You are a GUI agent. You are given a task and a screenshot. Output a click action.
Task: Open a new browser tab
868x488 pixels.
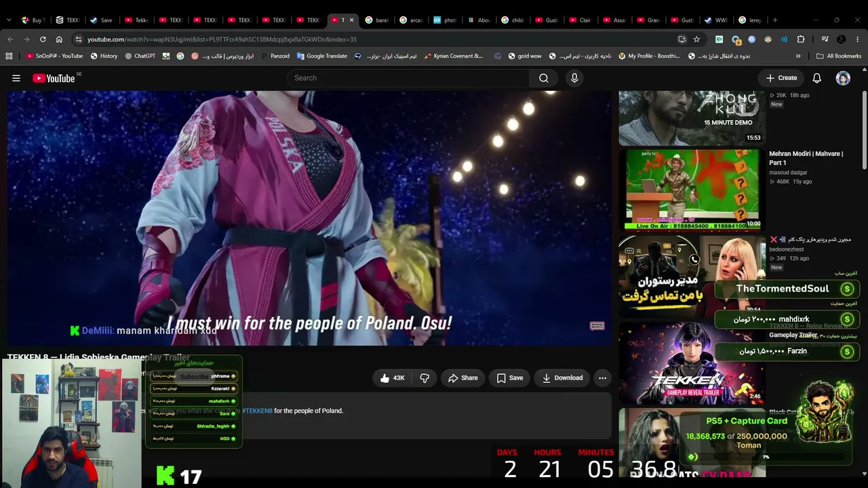[775, 20]
